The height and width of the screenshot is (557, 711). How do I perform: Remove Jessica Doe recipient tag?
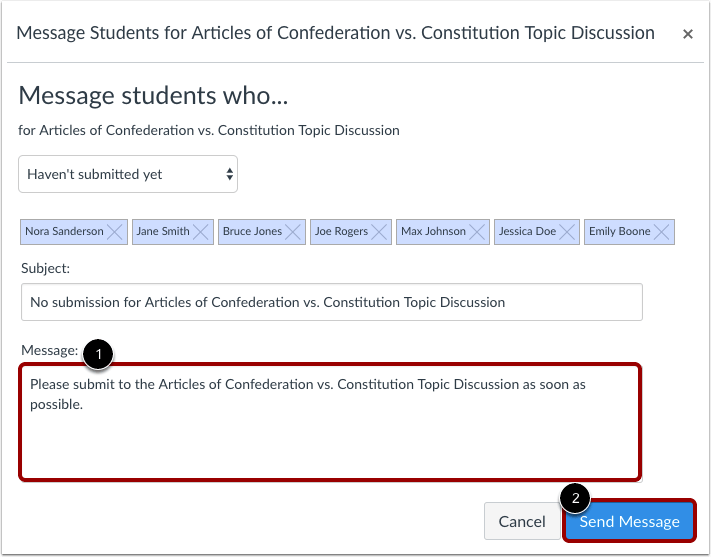pyautogui.click(x=568, y=232)
